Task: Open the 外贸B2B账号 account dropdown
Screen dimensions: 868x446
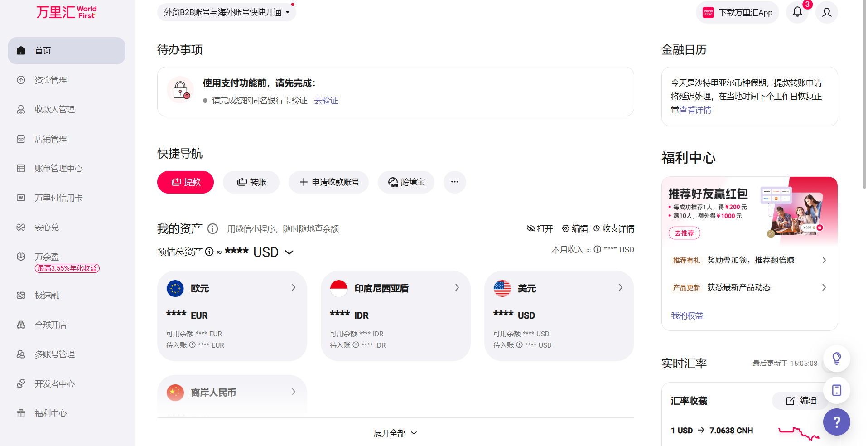Action: (227, 12)
